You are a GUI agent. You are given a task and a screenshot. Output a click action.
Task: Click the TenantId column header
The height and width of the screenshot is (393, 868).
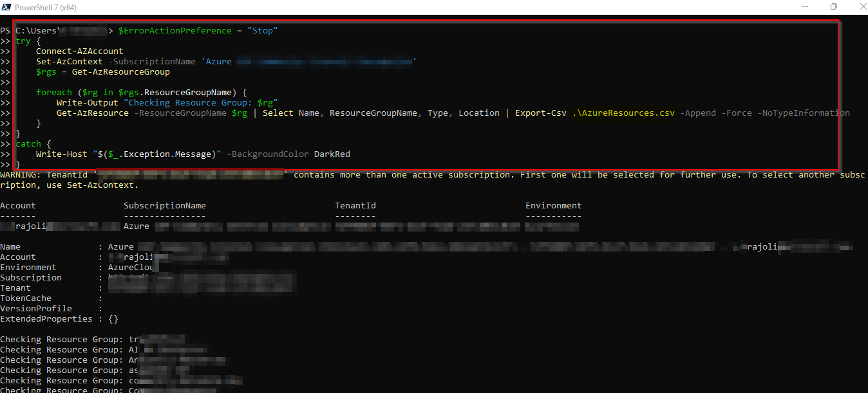pyautogui.click(x=355, y=206)
